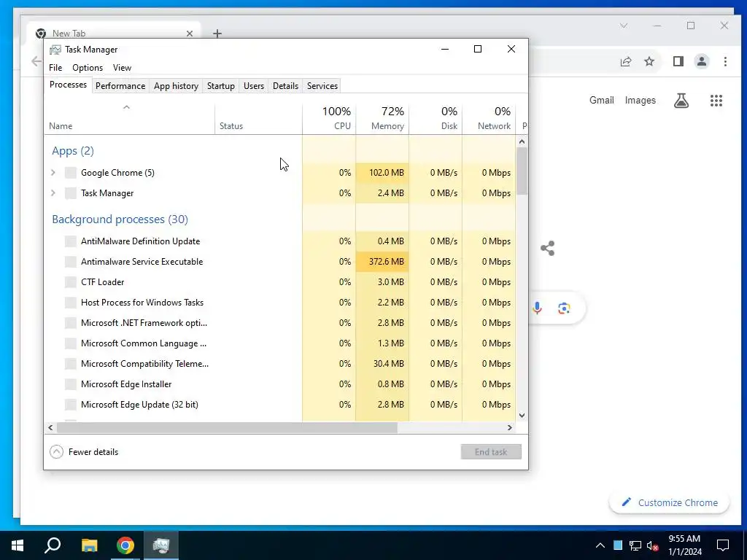
Task: Click the Microsoft Edge Installer icon
Action: tap(71, 384)
